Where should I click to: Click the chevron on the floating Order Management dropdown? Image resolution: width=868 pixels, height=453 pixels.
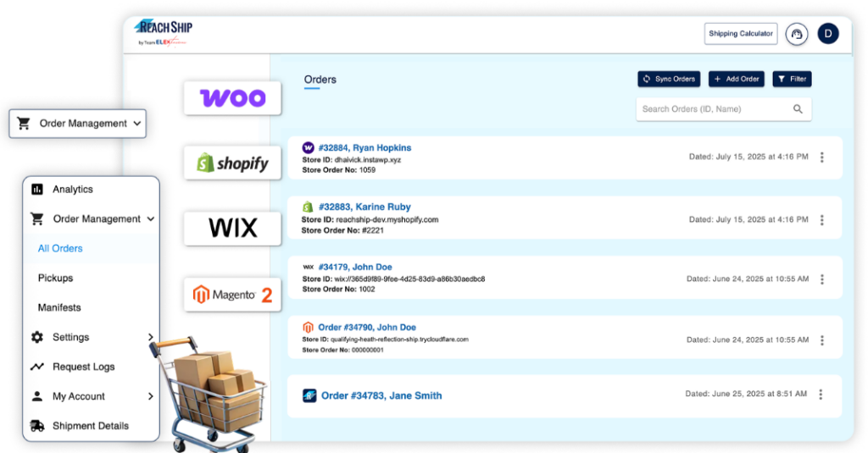(x=136, y=124)
